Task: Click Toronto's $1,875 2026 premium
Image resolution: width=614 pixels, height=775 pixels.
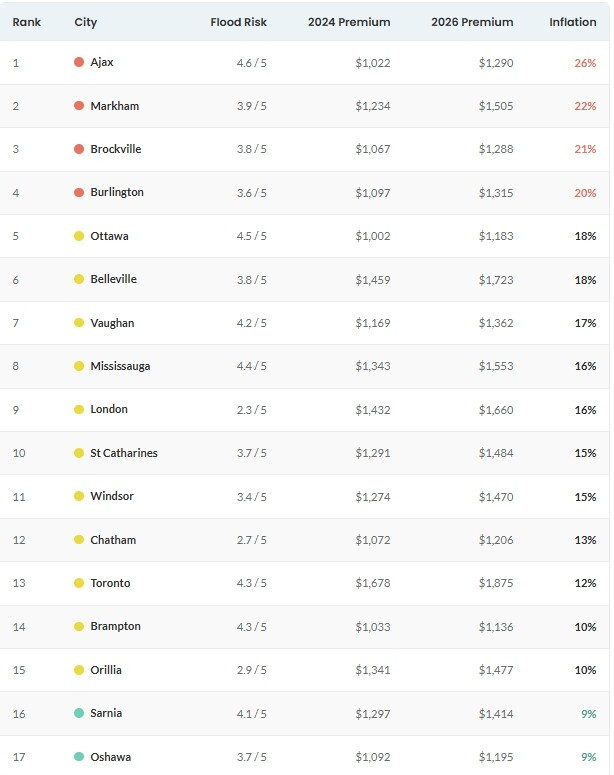Action: (x=495, y=583)
